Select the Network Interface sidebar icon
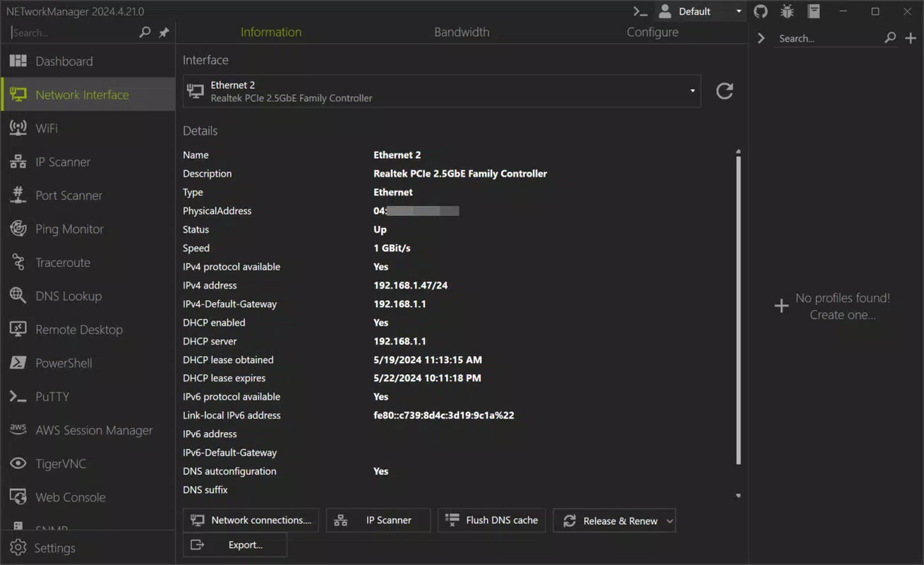Viewport: 924px width, 565px height. tap(18, 95)
